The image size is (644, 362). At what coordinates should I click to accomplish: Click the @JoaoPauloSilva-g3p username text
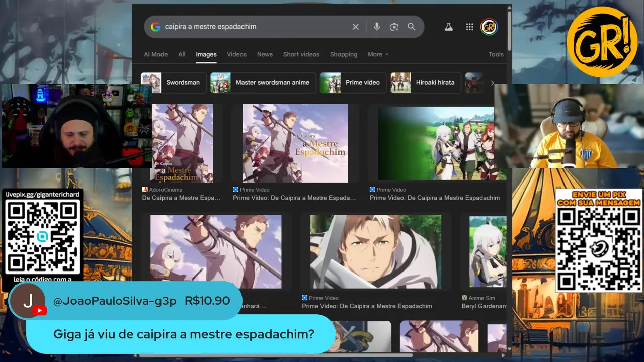(x=115, y=301)
